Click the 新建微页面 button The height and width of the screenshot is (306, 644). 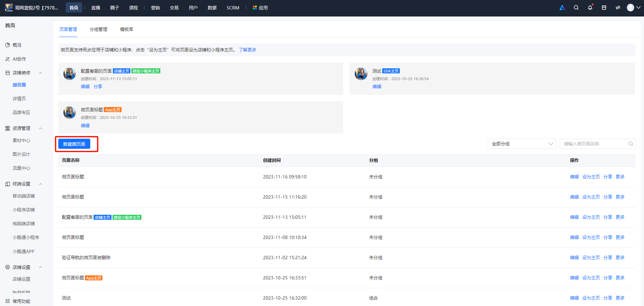point(74,144)
